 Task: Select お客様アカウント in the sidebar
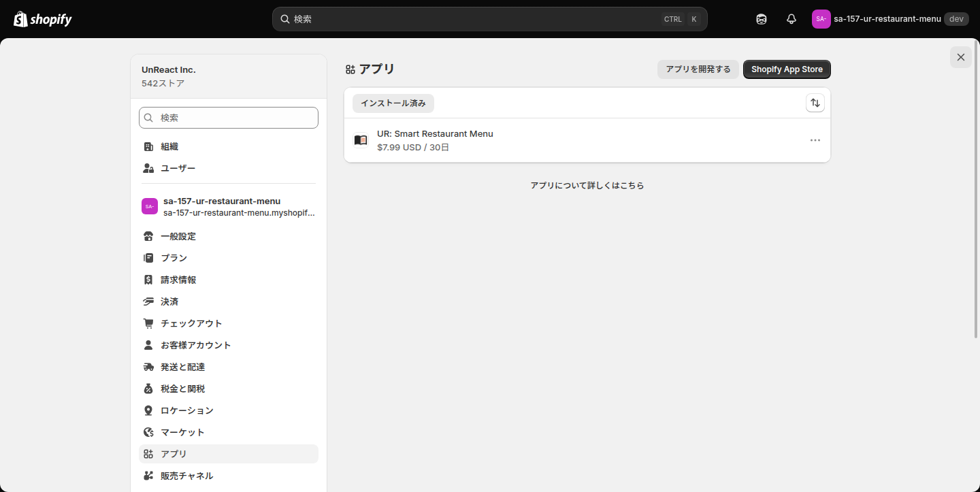pos(229,345)
